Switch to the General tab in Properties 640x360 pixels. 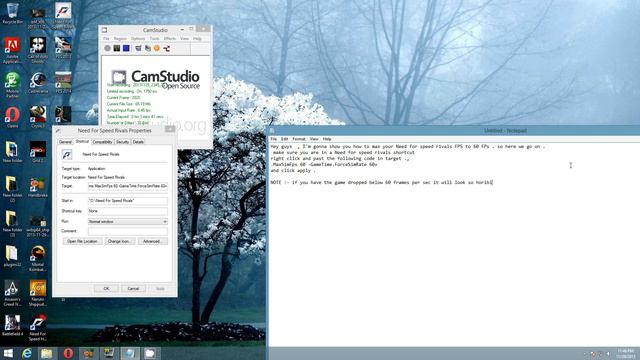tap(65, 142)
